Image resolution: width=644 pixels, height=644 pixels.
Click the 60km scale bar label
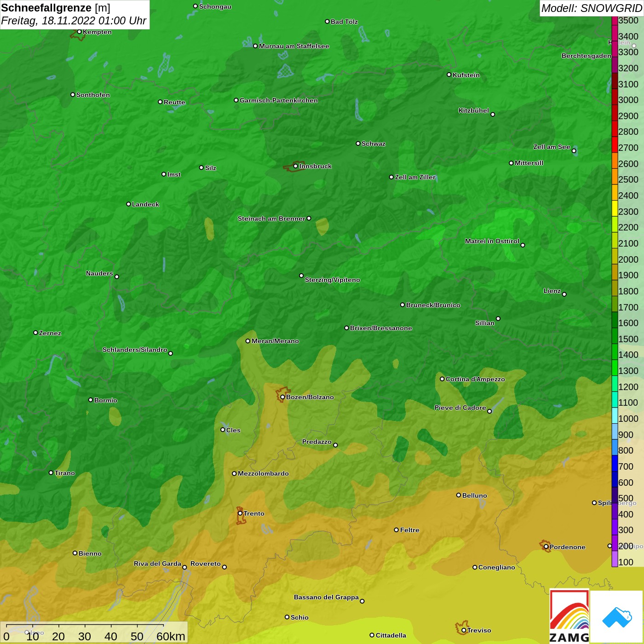pyautogui.click(x=171, y=636)
